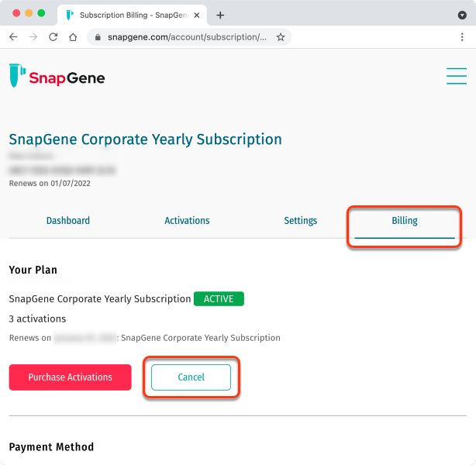
Task: Click the browser forward arrow
Action: (33, 37)
